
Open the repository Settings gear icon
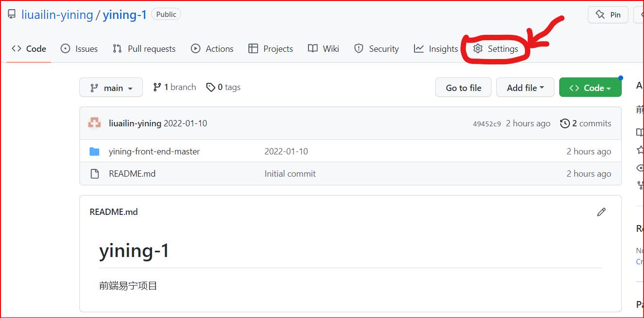click(478, 48)
